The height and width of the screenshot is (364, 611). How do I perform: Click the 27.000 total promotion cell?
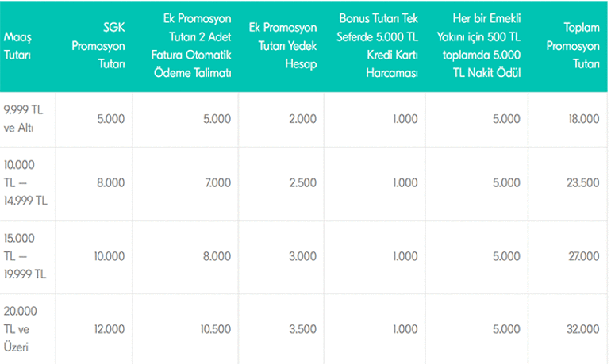tap(584, 256)
